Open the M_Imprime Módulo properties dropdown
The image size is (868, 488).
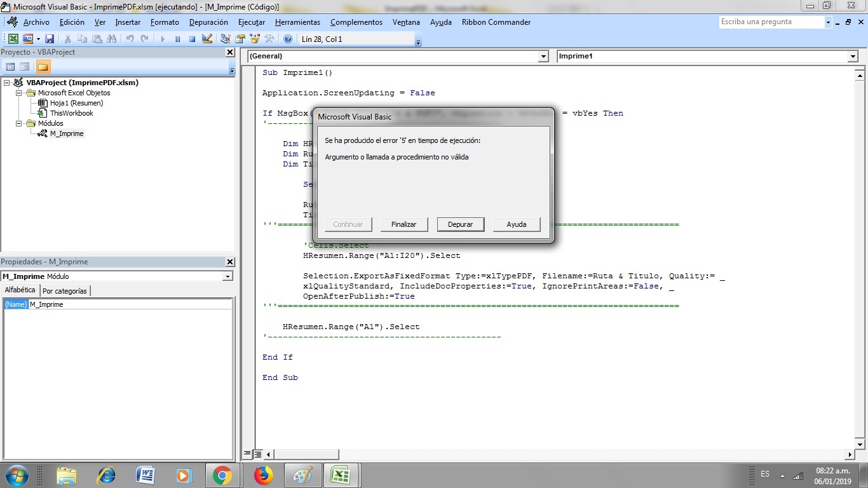click(x=227, y=276)
